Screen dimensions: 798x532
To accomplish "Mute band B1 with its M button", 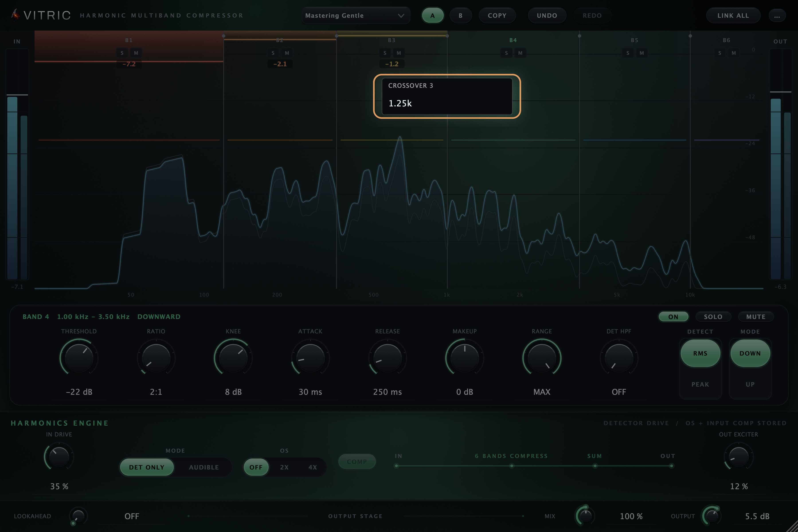I will point(136,53).
